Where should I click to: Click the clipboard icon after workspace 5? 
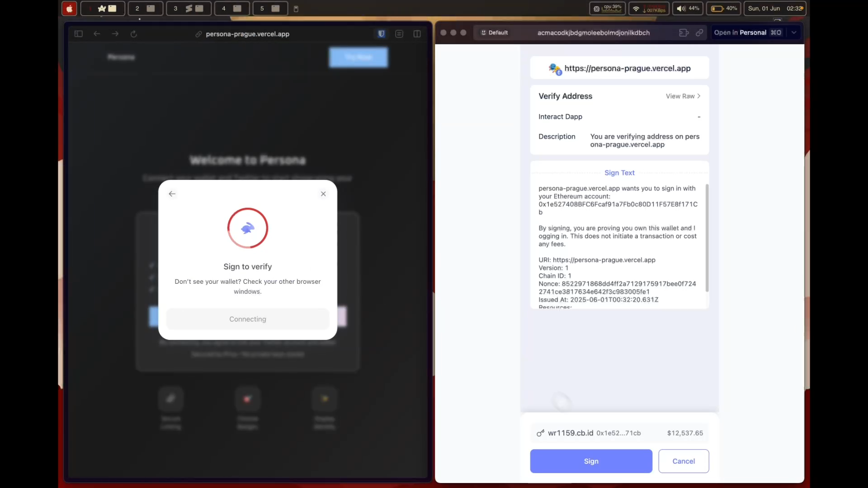[x=296, y=9]
